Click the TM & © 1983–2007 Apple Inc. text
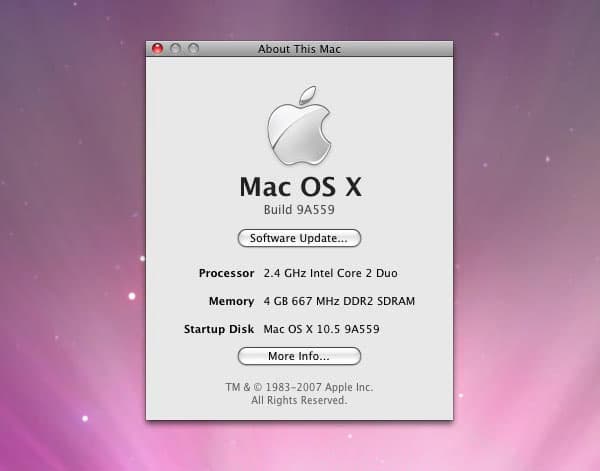 299,387
